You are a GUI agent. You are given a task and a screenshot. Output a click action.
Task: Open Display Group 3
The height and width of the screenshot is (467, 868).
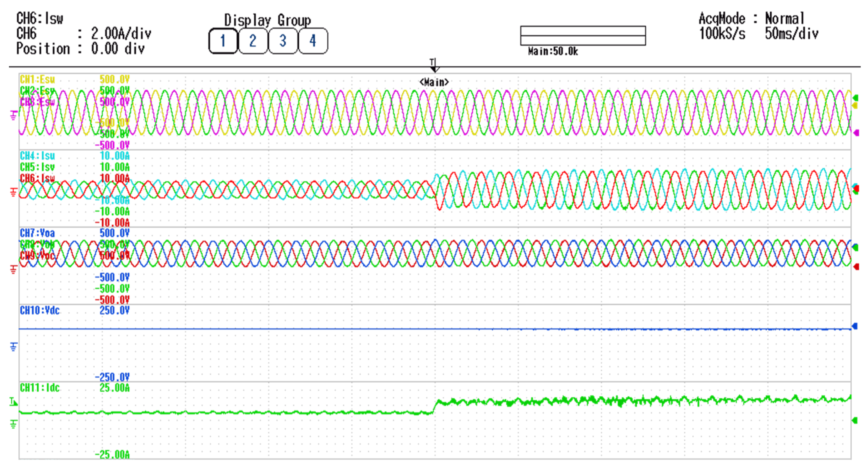pyautogui.click(x=283, y=41)
